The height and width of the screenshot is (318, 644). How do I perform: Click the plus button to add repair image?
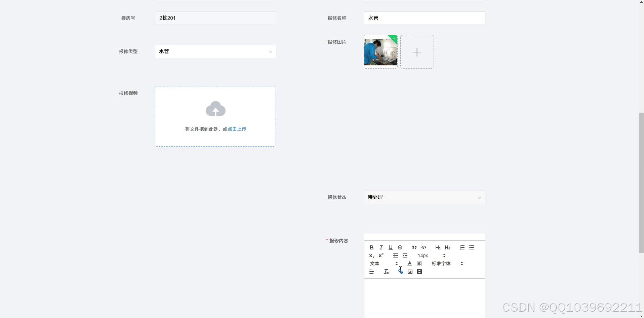pyautogui.click(x=417, y=52)
